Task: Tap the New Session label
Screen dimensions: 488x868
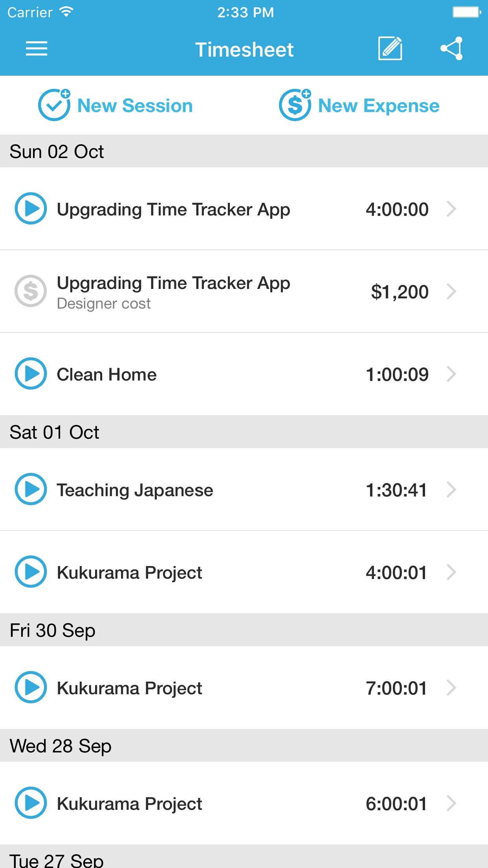Action: [135, 106]
